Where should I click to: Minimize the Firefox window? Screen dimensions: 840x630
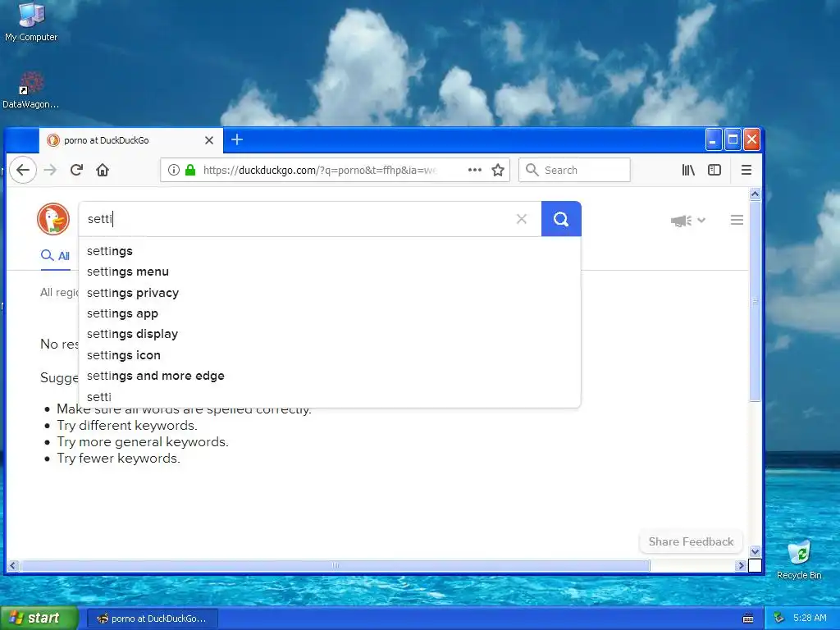(x=713, y=139)
